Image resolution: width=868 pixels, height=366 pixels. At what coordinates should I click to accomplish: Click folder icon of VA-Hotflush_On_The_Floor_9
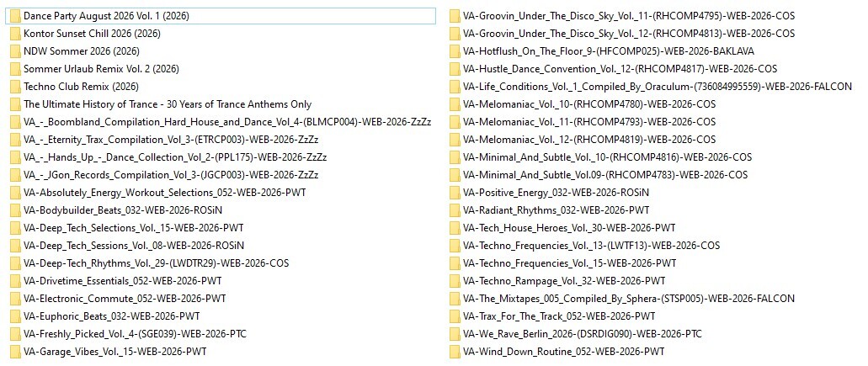click(455, 51)
